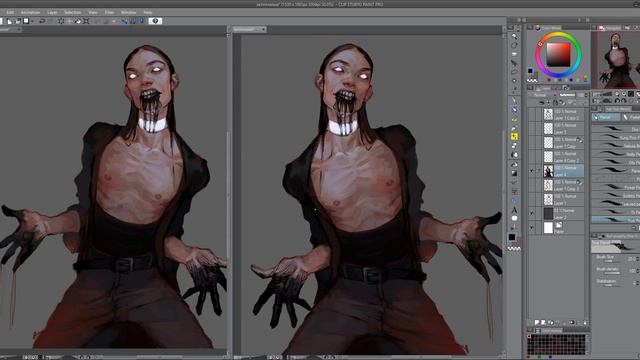The height and width of the screenshot is (360, 640).
Task: Select the green Brush tool icon
Action: point(514,120)
